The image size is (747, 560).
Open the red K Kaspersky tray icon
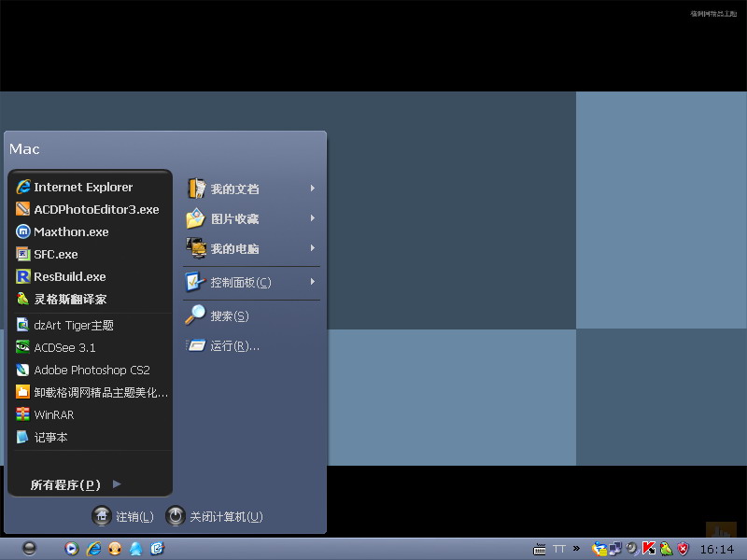[649, 549]
